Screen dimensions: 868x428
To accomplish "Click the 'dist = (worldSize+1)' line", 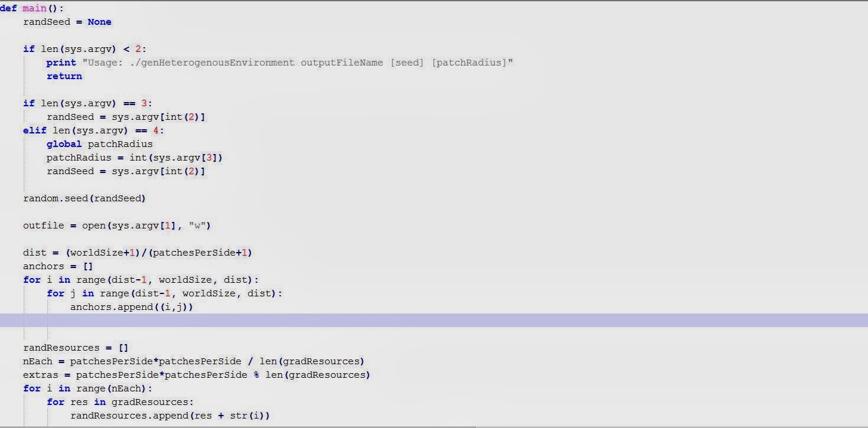I will (x=138, y=253).
